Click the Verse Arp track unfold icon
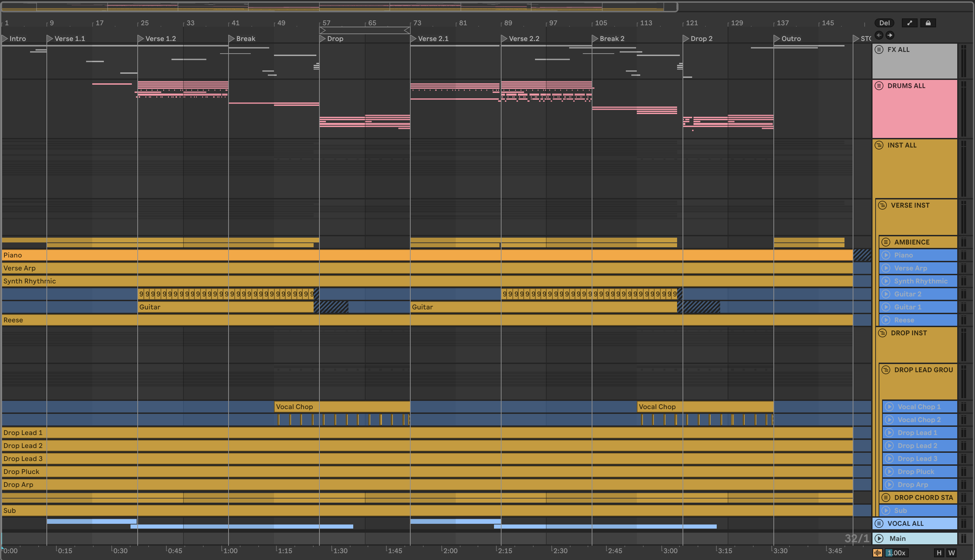Viewport: 975px width, 560px height. pyautogui.click(x=886, y=268)
